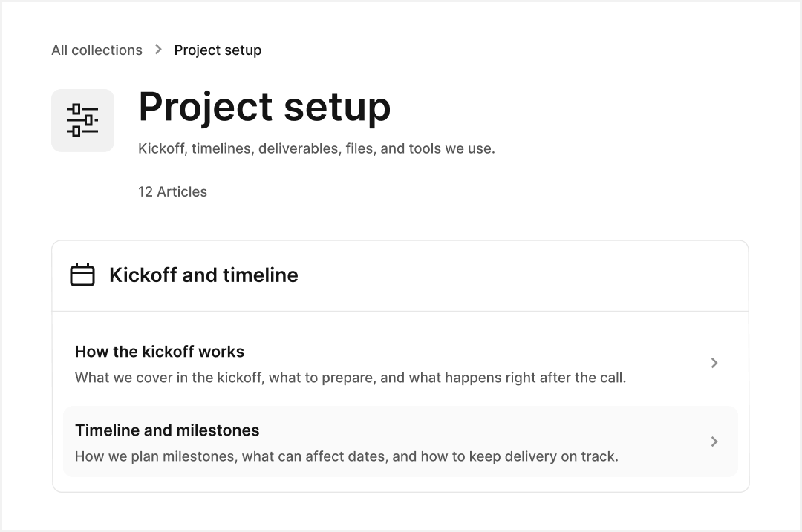Select the Kickoff and timeline category label
This screenshot has height=532, width=802.
point(203,275)
